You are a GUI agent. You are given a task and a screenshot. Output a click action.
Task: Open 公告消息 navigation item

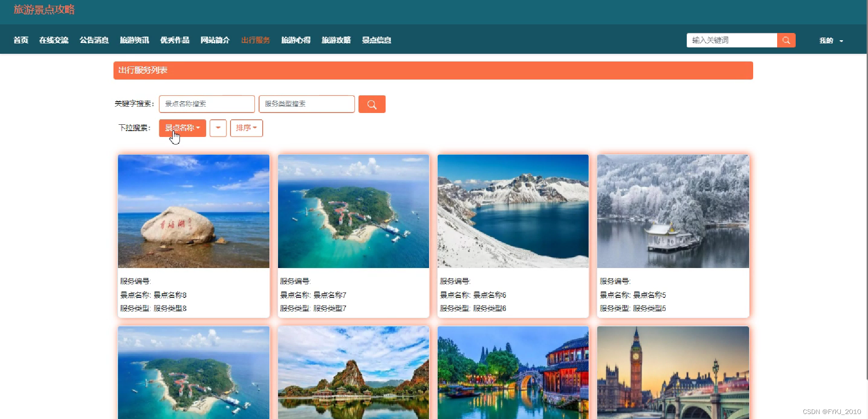pyautogui.click(x=94, y=40)
